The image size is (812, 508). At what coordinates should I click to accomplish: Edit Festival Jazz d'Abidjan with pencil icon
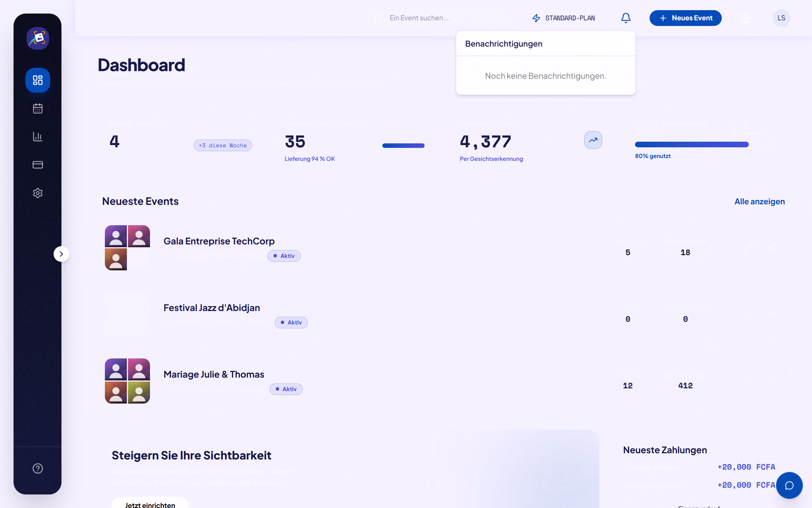[749, 314]
